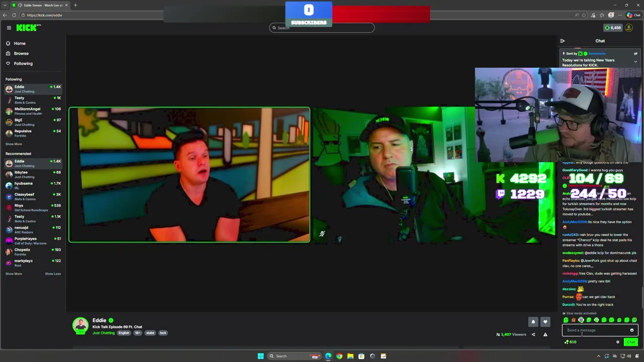This screenshot has width=644, height=362.
Task: Open Rhys channel in Recommended list
Action: [x=33, y=207]
